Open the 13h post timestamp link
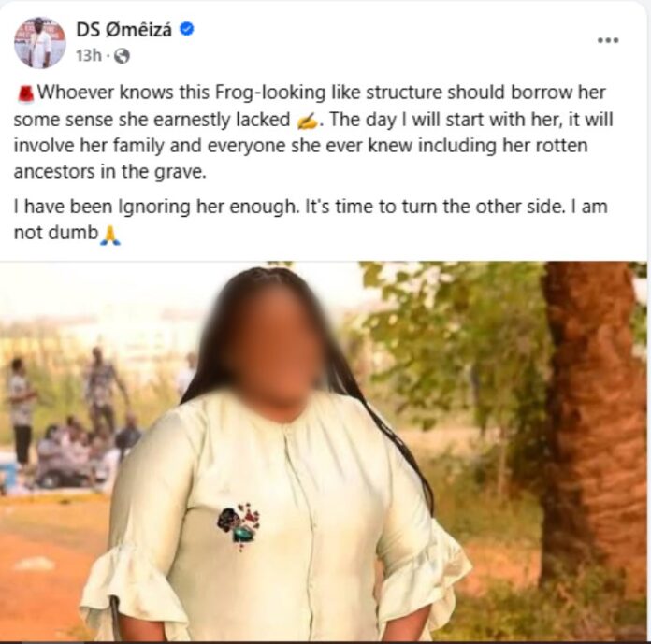 point(89,55)
